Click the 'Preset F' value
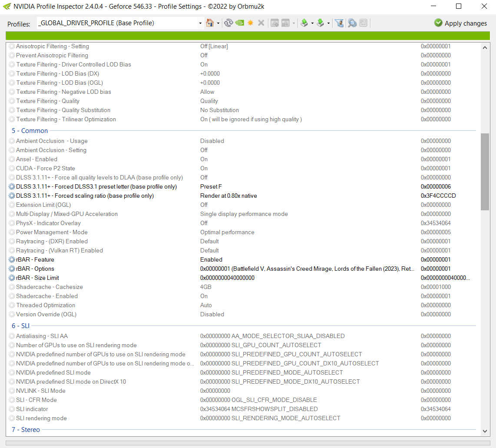This screenshot has width=496, height=448. (211, 187)
